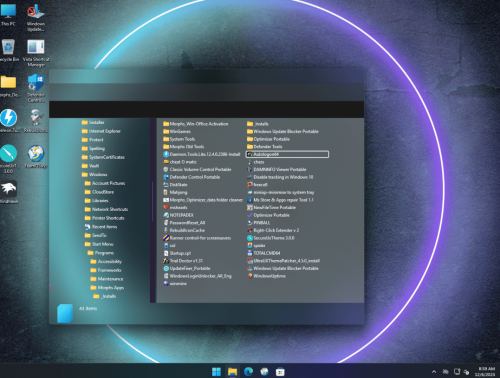Select Runner control for screensavers item
Viewport: 500px width, 378px height.
[x=197, y=238]
